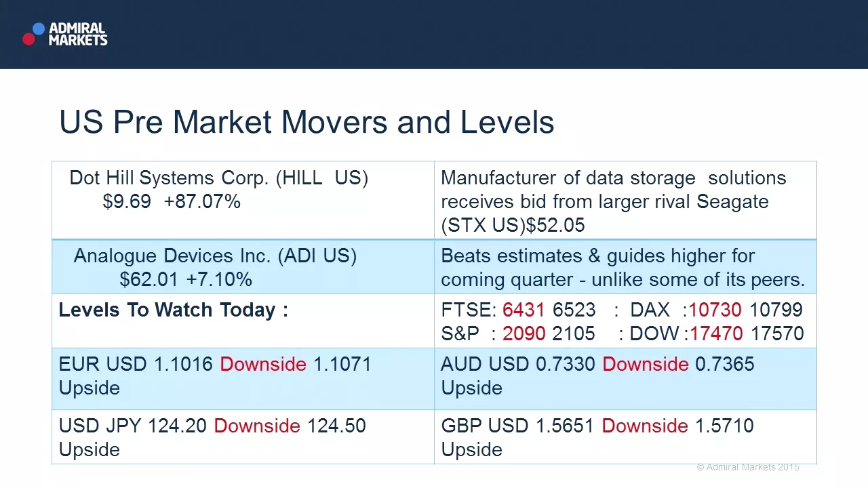Screen dimensions: 868x488
Task: Click the Beats estimates description cell
Action: point(625,267)
